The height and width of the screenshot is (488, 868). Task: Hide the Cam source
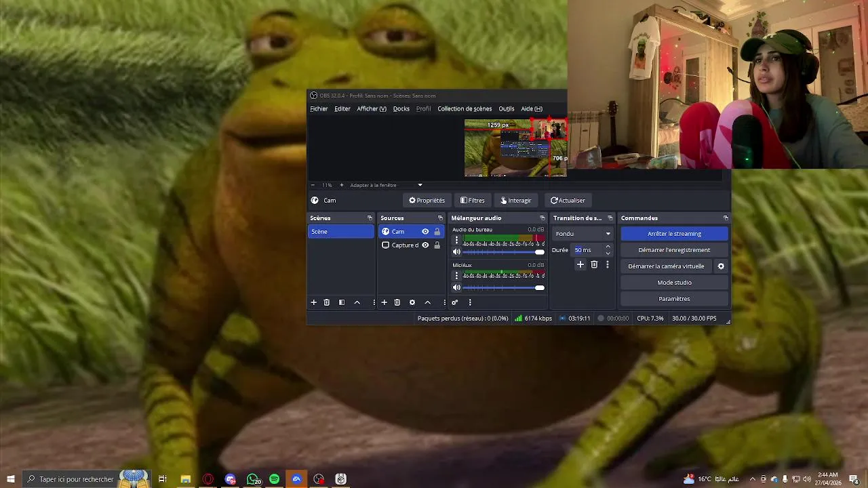[425, 232]
